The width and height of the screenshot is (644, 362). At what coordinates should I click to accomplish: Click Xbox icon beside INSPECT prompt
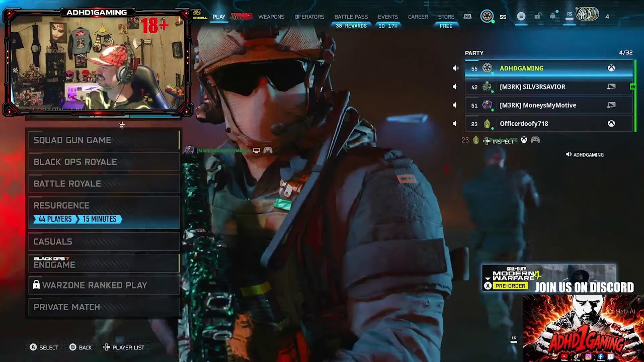(x=524, y=140)
